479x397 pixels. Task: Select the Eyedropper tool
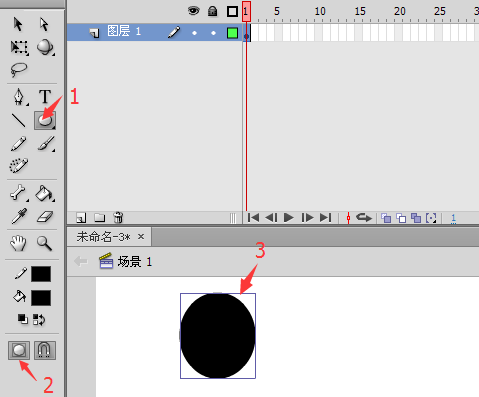click(x=19, y=216)
